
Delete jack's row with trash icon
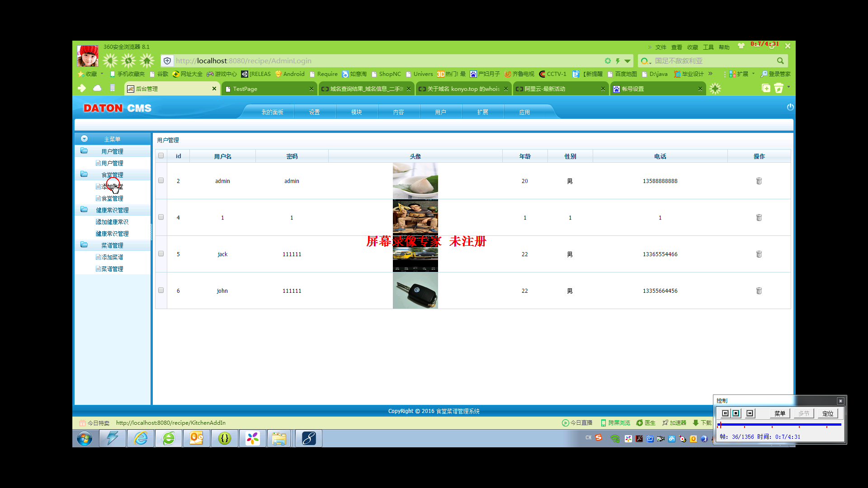pos(759,254)
